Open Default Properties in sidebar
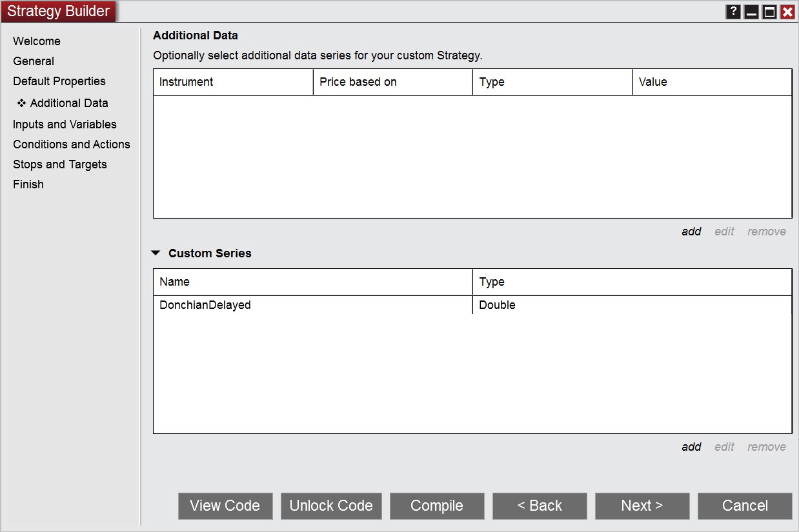799x532 pixels. click(x=59, y=81)
